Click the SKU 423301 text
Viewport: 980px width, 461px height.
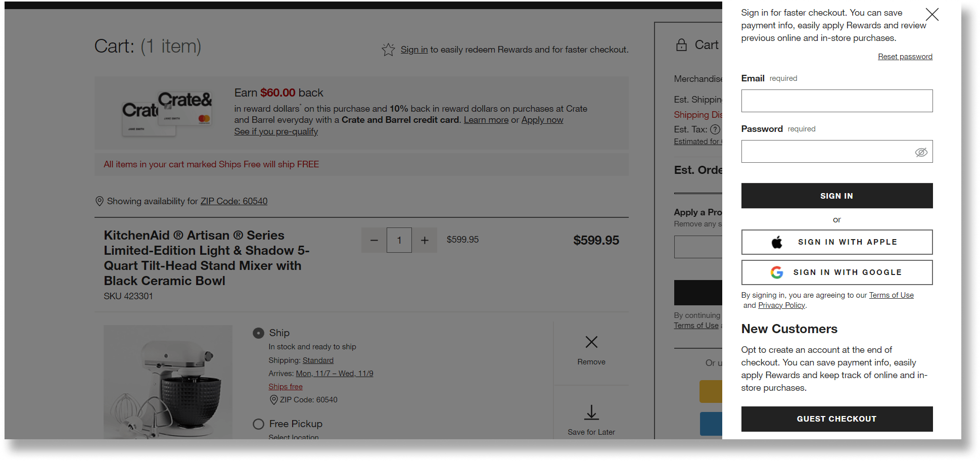(128, 296)
